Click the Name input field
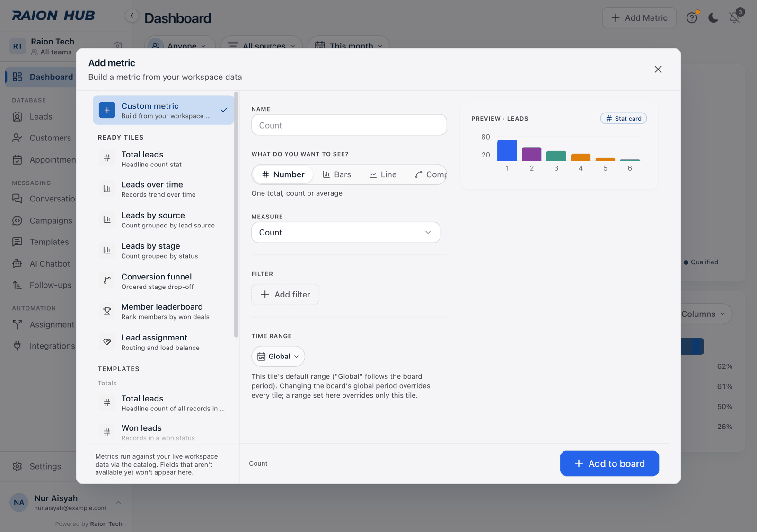The width and height of the screenshot is (757, 532). [349, 125]
